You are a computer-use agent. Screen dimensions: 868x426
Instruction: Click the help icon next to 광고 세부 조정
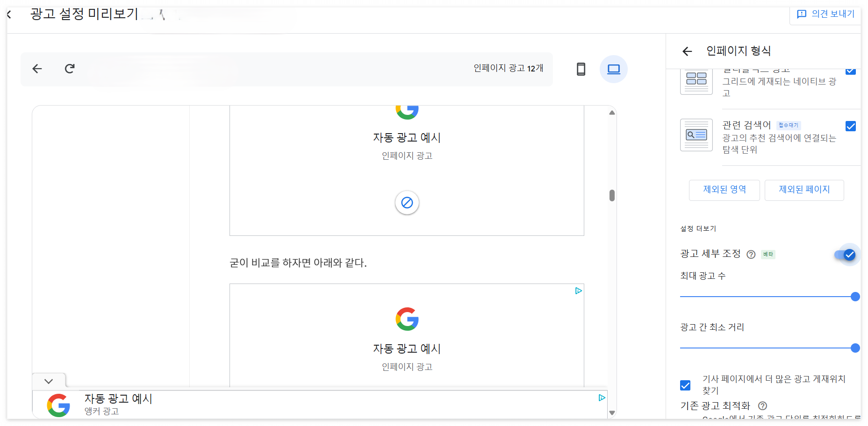(751, 255)
